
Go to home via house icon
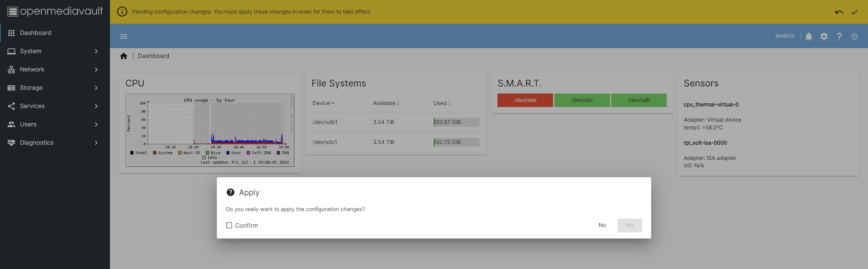click(124, 56)
